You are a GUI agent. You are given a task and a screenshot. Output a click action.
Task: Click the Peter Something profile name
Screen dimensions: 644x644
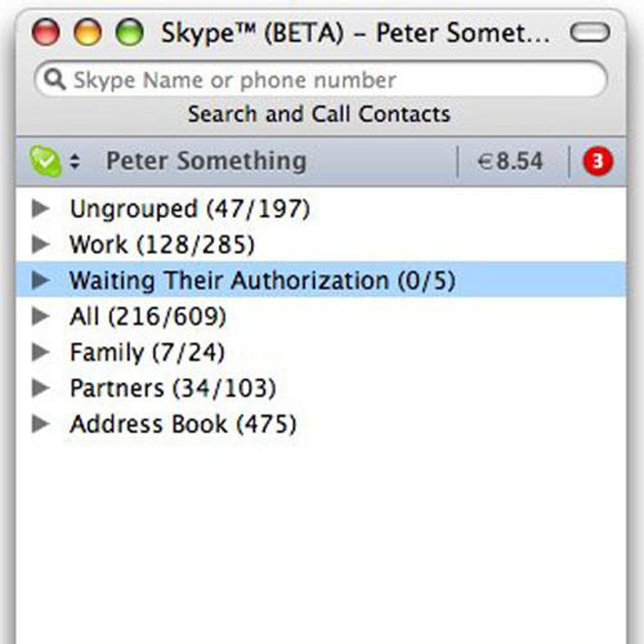point(206,161)
